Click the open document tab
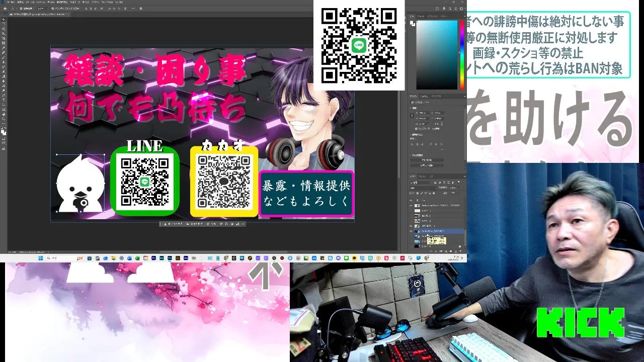Viewport: 644px width, 362px height. pyautogui.click(x=39, y=15)
